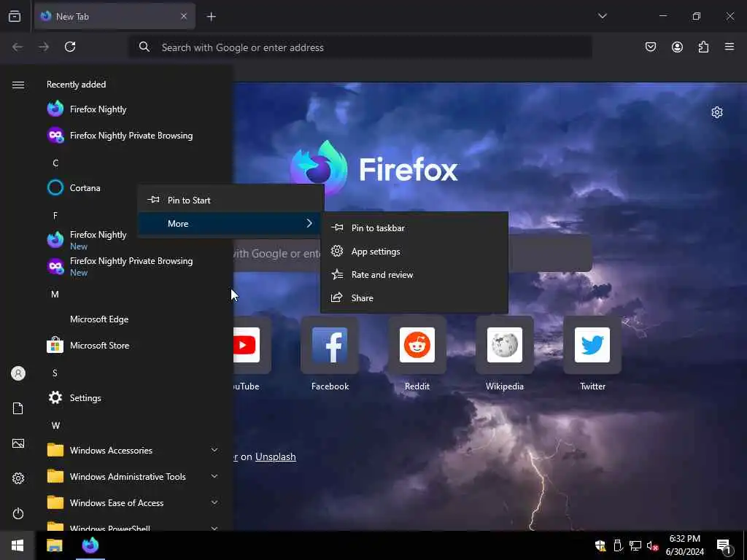
Task: Expand the Windows Accessories folder
Action: click(x=133, y=450)
